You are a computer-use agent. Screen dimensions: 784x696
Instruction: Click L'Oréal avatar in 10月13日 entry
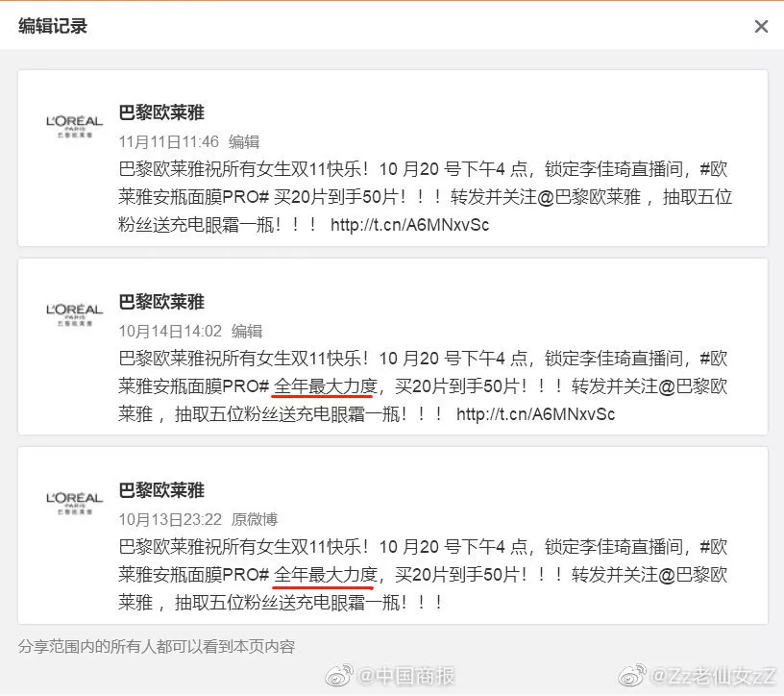(74, 504)
